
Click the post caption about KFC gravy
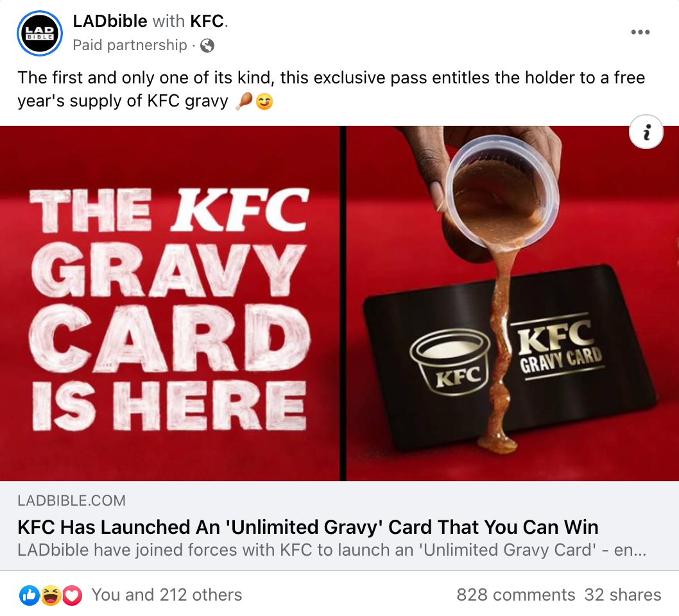[x=331, y=89]
